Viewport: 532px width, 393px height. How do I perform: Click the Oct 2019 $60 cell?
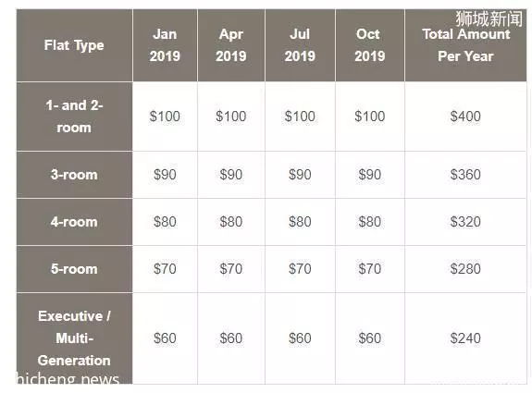[x=370, y=338]
